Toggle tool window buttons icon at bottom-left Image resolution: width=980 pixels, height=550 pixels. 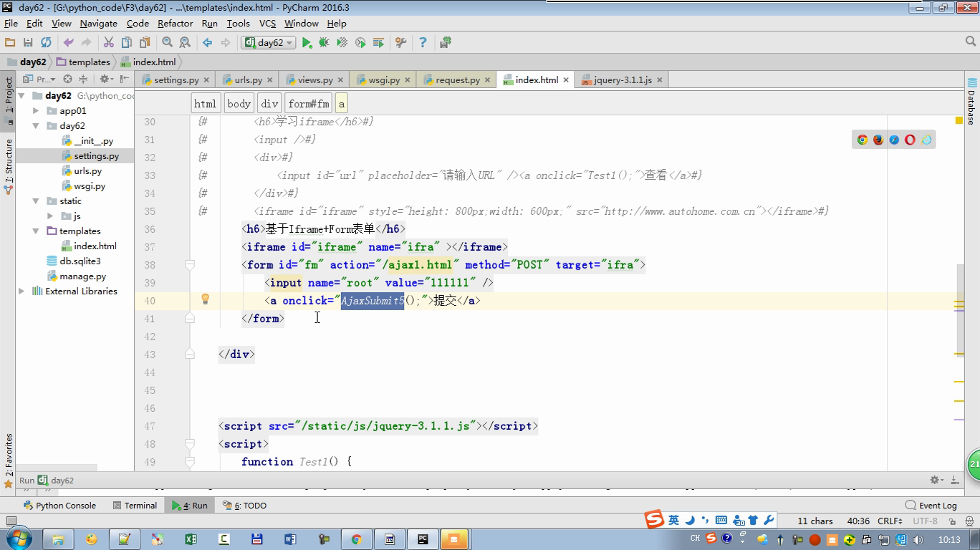[x=10, y=521]
